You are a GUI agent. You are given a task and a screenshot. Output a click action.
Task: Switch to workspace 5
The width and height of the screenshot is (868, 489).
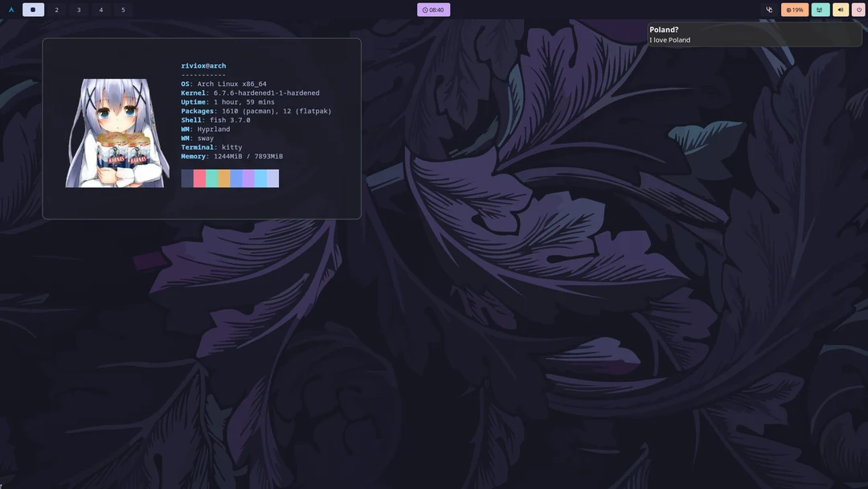[x=123, y=10]
